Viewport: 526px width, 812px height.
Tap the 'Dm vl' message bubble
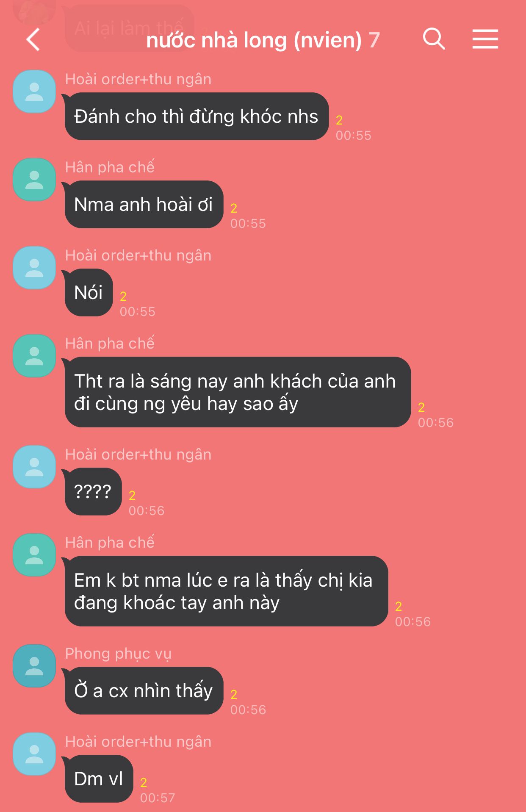[x=99, y=779]
